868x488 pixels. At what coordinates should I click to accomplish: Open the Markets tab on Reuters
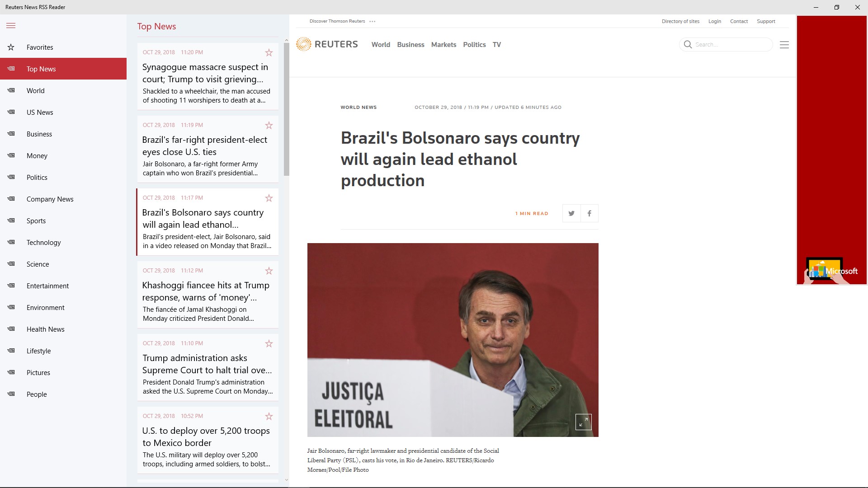pos(443,45)
